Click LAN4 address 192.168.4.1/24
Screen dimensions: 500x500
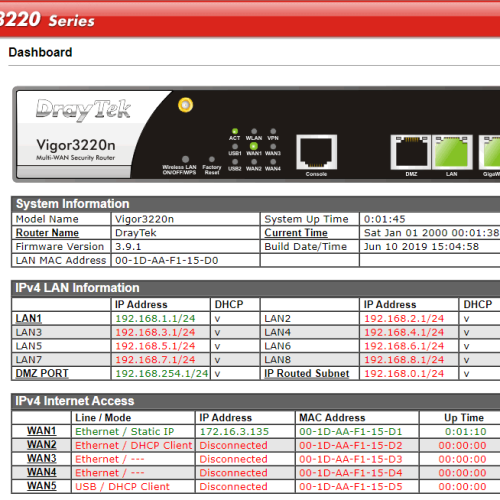click(404, 332)
